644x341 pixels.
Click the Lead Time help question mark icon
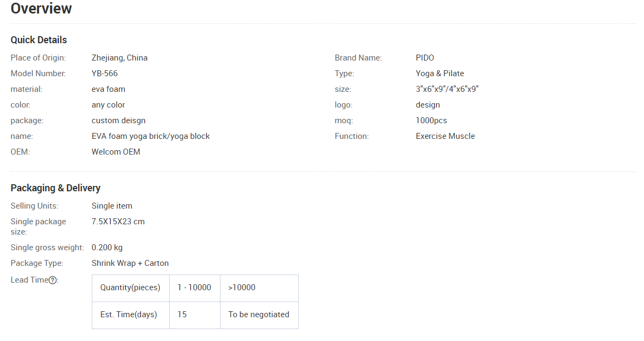tap(53, 280)
